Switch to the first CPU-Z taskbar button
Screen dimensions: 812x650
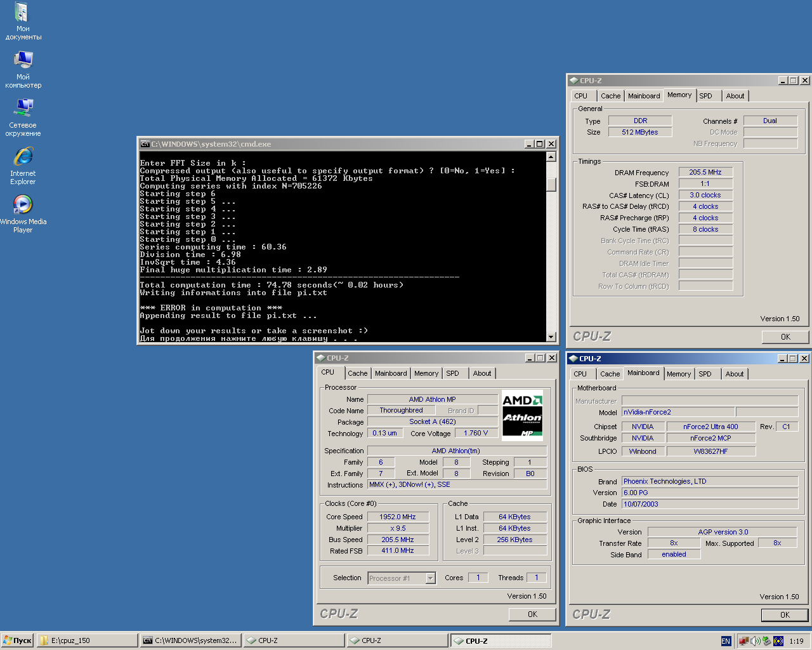(x=294, y=640)
